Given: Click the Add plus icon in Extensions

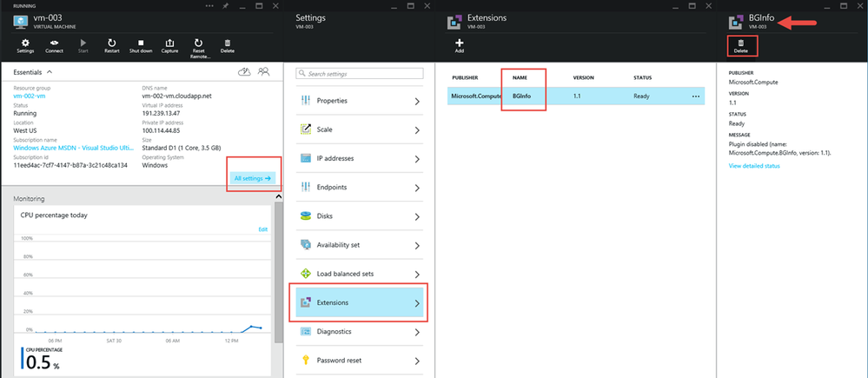Looking at the screenshot, I should pyautogui.click(x=459, y=43).
